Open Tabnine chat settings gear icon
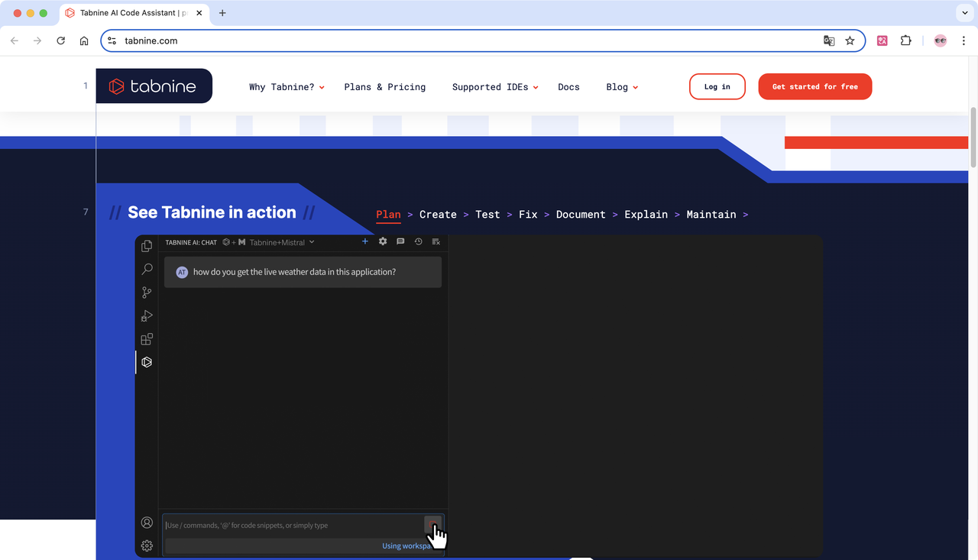The width and height of the screenshot is (978, 560). 383,241
